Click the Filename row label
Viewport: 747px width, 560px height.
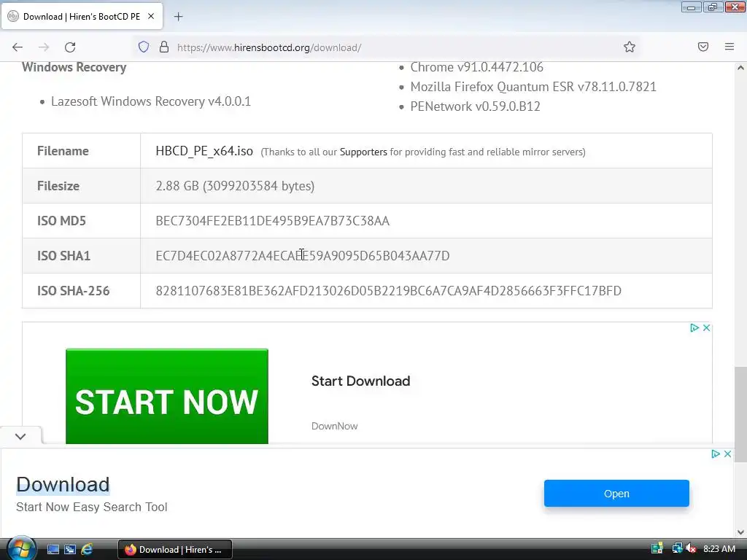click(x=63, y=151)
